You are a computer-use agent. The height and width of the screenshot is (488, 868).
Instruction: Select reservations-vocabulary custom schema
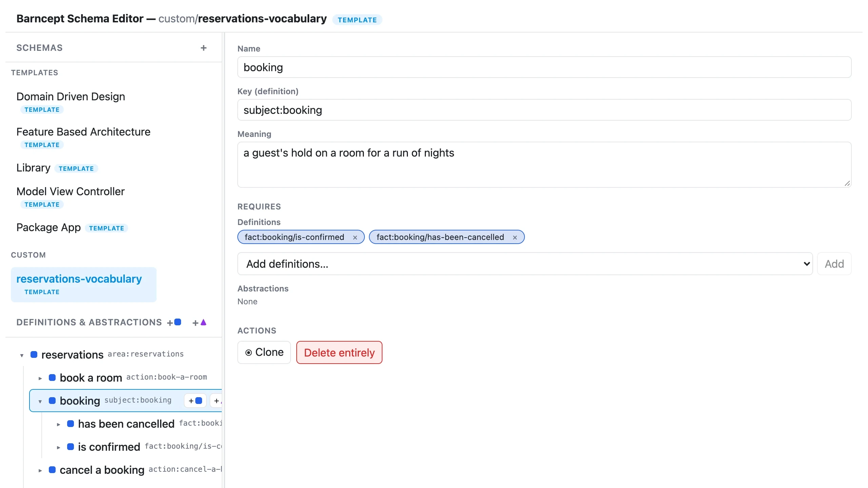84,285
